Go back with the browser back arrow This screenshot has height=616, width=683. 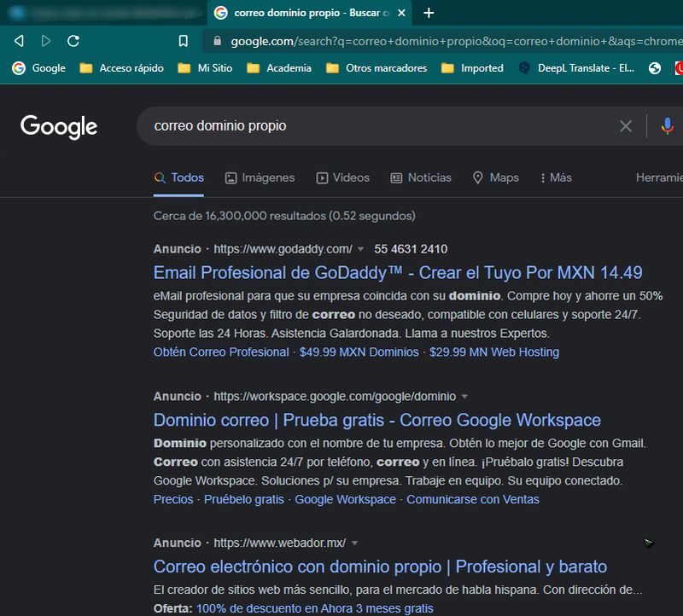tap(19, 41)
